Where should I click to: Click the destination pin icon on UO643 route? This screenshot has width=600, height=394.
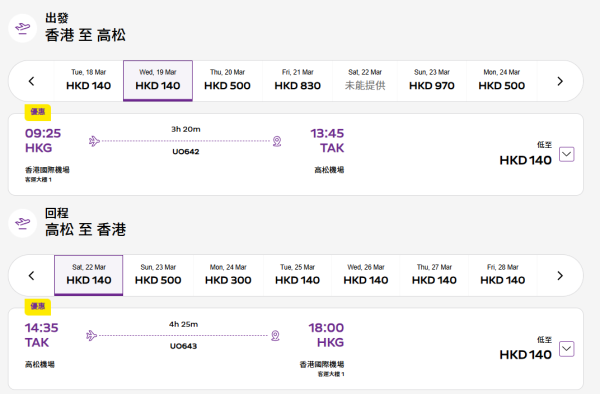[x=275, y=336]
